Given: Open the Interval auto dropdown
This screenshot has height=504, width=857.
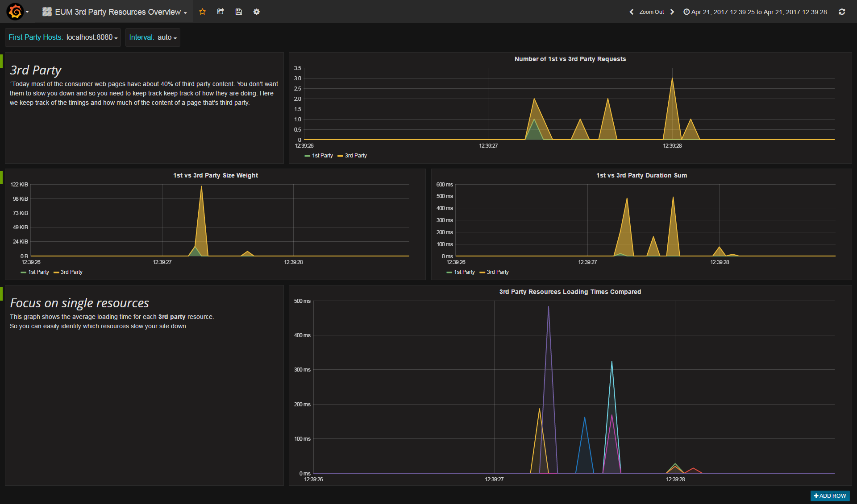Looking at the screenshot, I should click(x=166, y=37).
